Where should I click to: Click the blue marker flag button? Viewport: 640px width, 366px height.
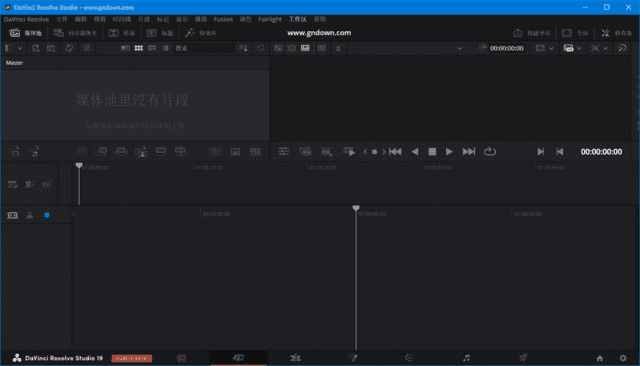click(47, 215)
